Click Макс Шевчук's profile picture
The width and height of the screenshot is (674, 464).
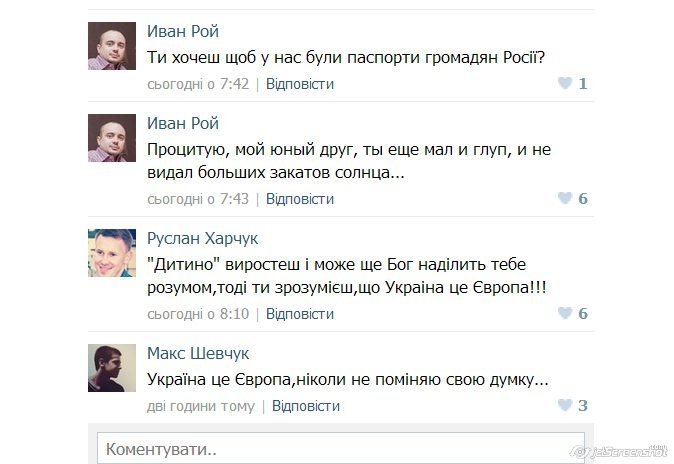coord(112,369)
